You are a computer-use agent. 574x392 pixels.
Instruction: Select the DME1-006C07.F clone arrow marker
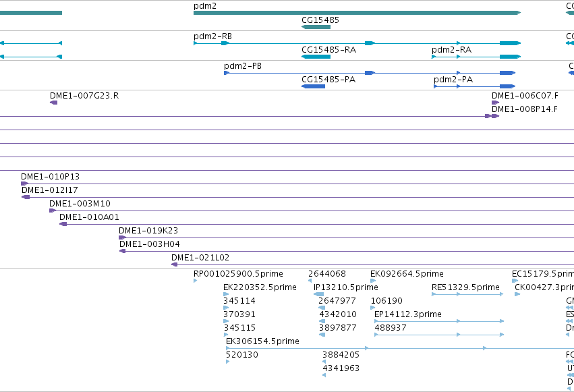pos(495,103)
